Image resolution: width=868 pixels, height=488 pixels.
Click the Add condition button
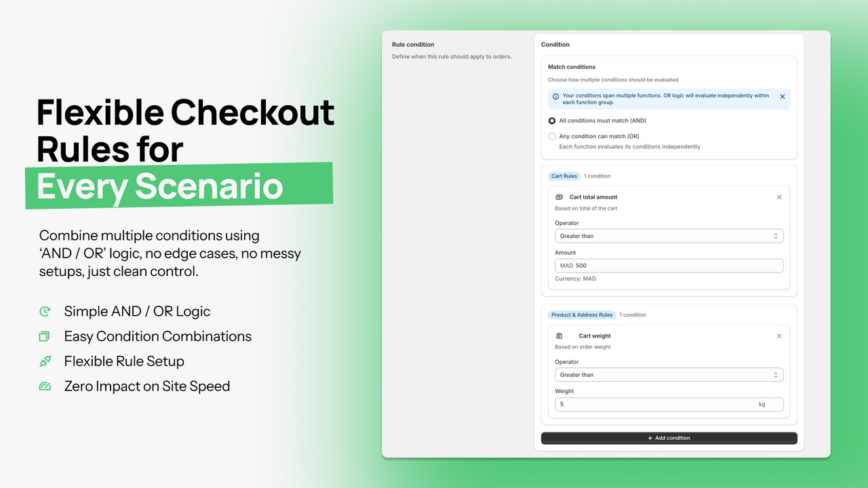point(669,438)
